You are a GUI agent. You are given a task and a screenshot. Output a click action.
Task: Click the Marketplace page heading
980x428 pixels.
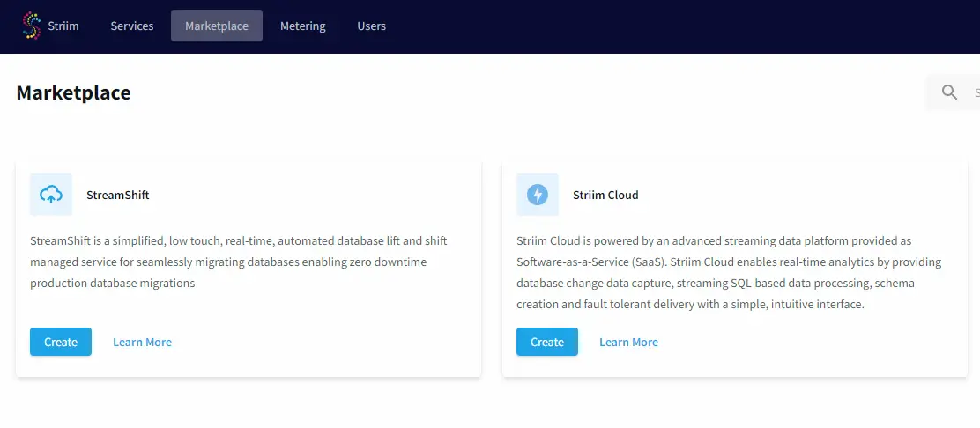[x=74, y=92]
